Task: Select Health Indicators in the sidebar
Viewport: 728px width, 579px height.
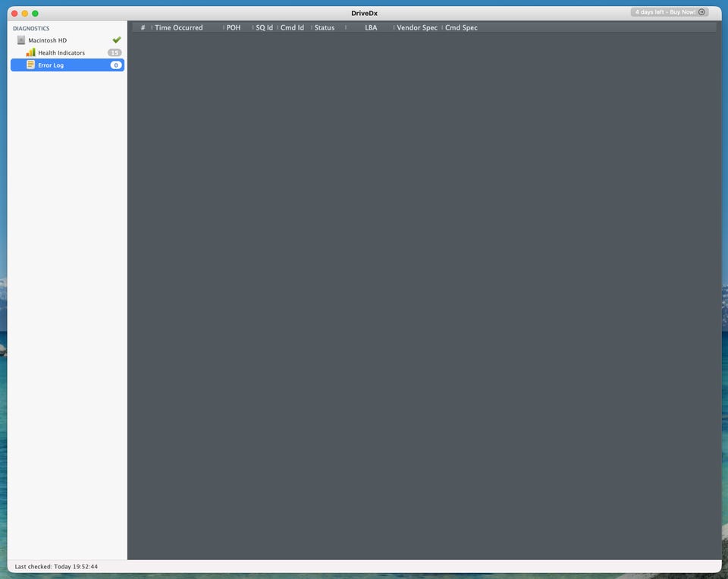Action: click(61, 53)
